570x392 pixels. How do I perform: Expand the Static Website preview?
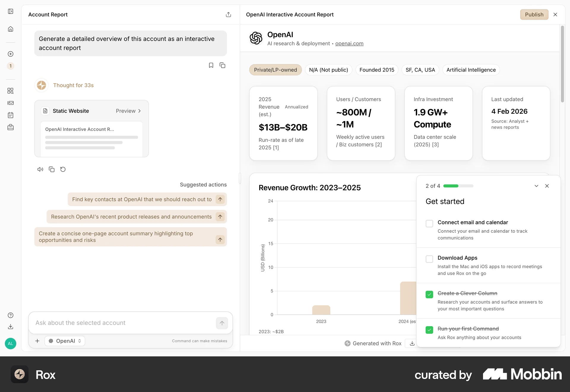(x=128, y=111)
